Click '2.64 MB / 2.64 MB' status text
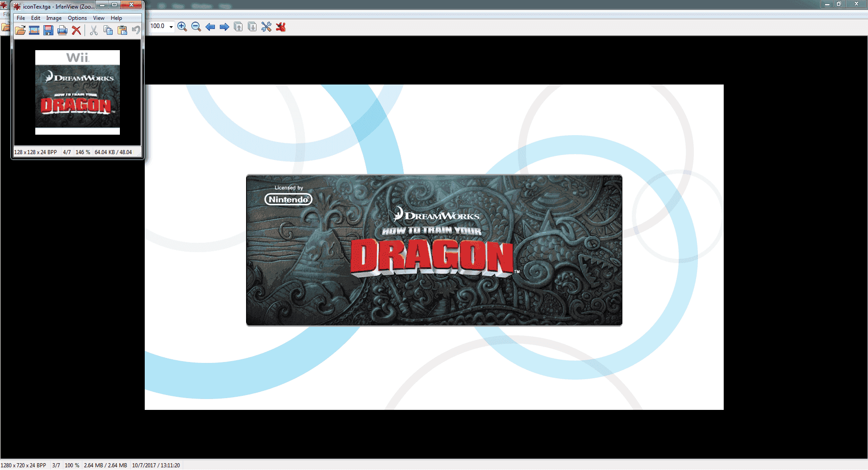 [105, 465]
